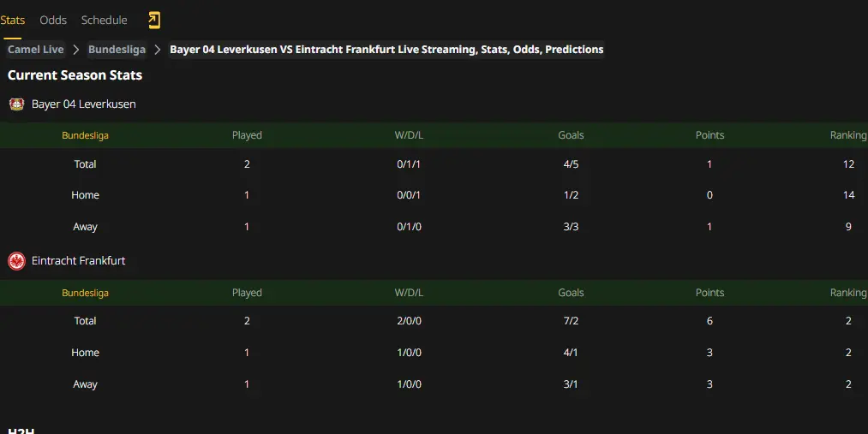This screenshot has height=434, width=868.
Task: Open the Schedule tab
Action: [104, 21]
